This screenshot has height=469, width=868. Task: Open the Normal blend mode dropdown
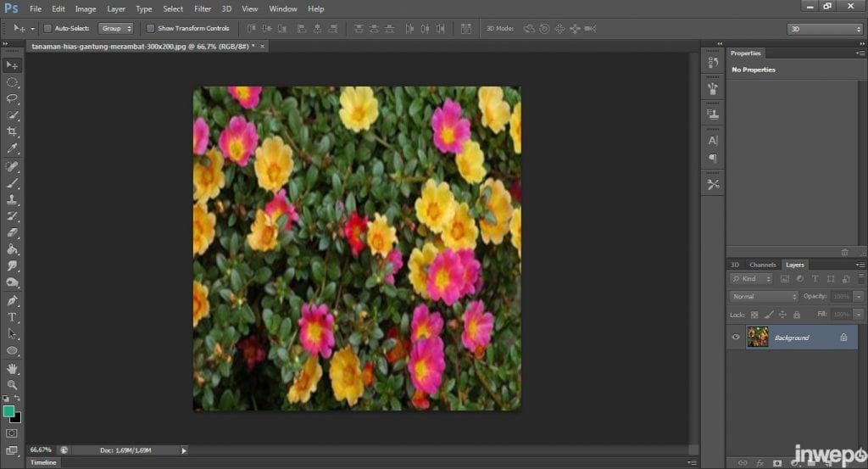(764, 297)
